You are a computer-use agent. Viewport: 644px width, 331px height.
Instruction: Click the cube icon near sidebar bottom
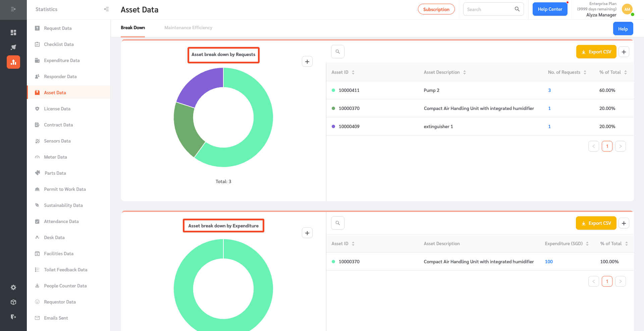tap(13, 302)
